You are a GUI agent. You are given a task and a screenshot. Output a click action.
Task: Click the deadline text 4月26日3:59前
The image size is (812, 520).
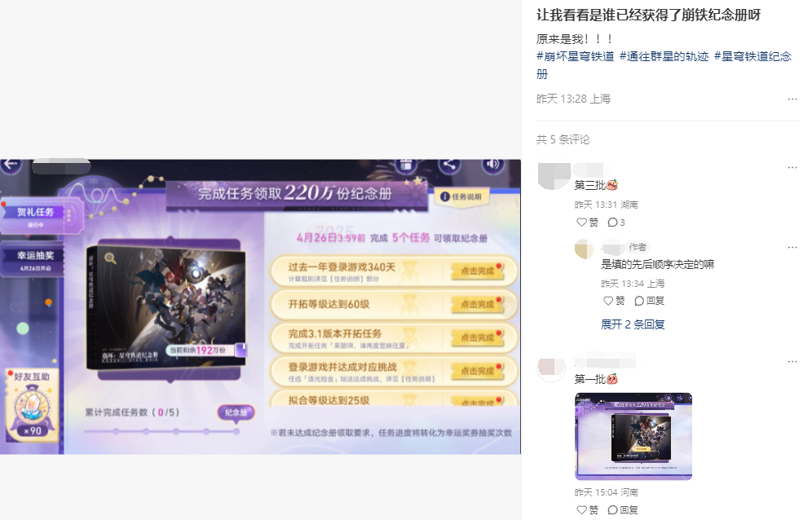click(x=331, y=238)
